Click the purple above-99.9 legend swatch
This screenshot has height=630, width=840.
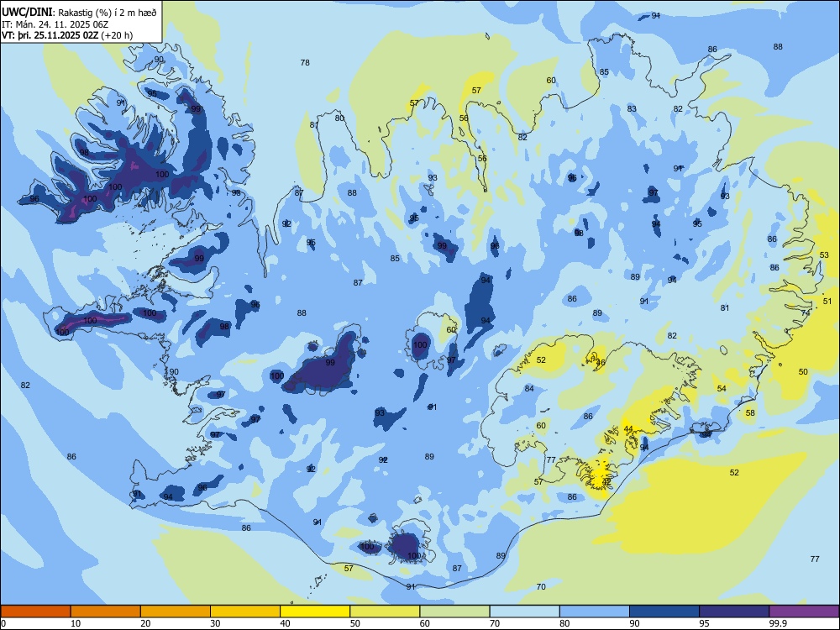coord(804,612)
